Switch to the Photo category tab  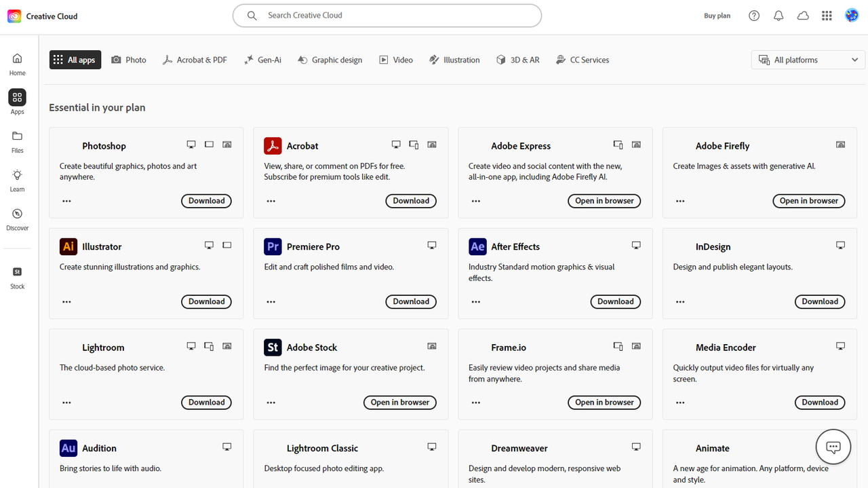[129, 60]
